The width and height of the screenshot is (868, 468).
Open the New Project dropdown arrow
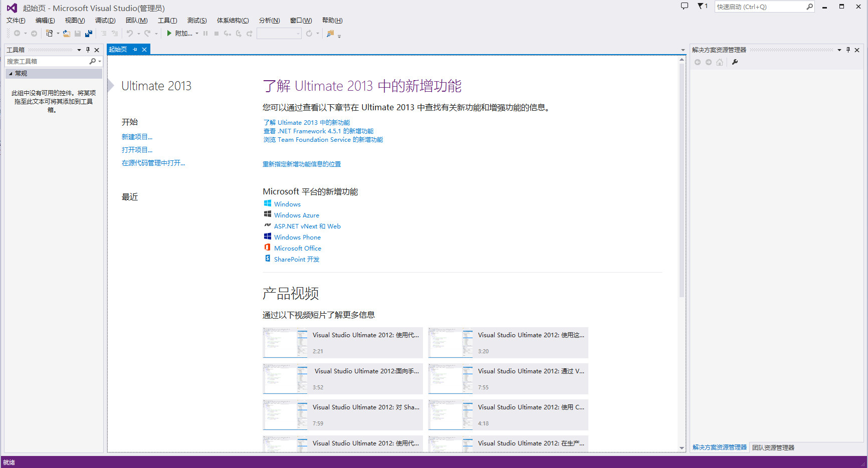click(x=58, y=34)
